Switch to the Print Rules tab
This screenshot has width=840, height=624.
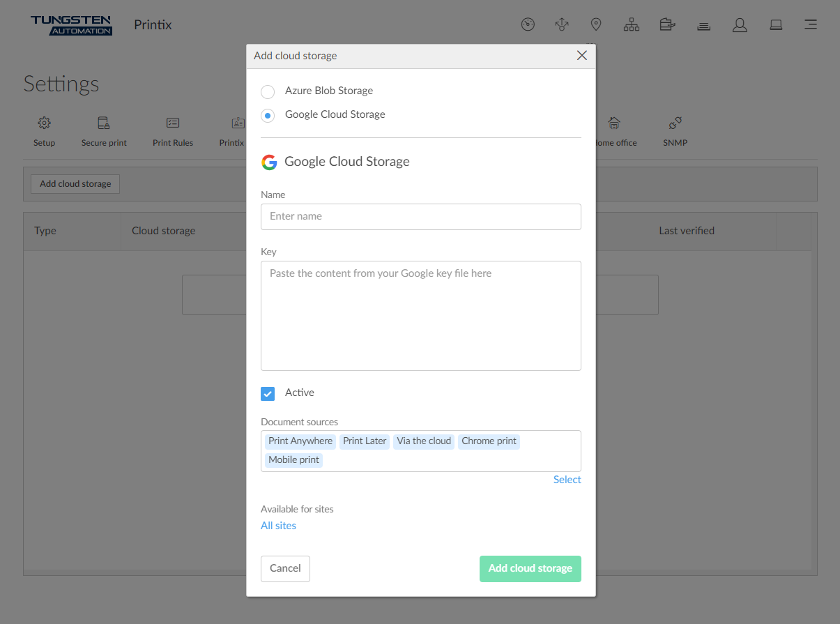tap(172, 131)
